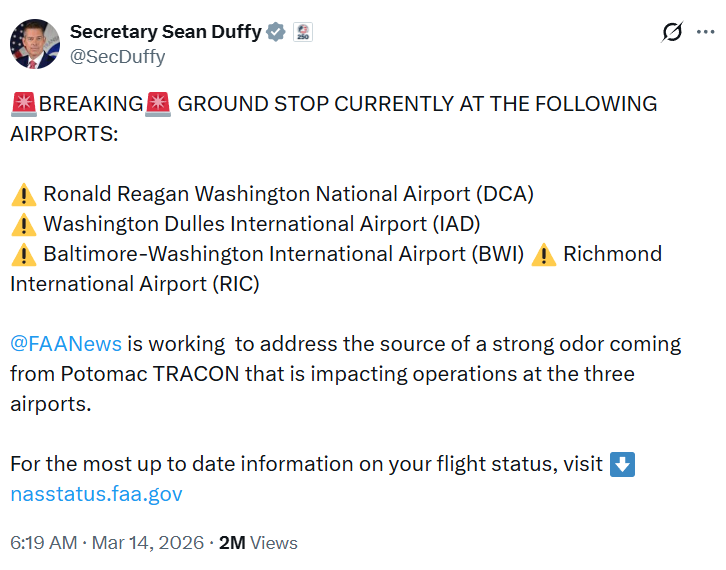Image resolution: width=726 pixels, height=570 pixels.
Task: Open the @FAANews mention
Action: pyautogui.click(x=66, y=344)
